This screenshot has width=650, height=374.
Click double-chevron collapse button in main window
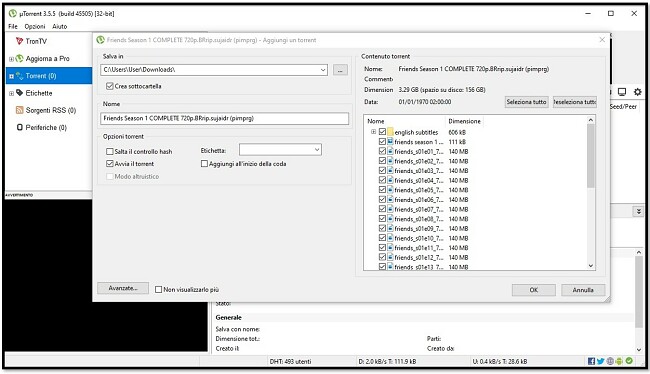638,211
